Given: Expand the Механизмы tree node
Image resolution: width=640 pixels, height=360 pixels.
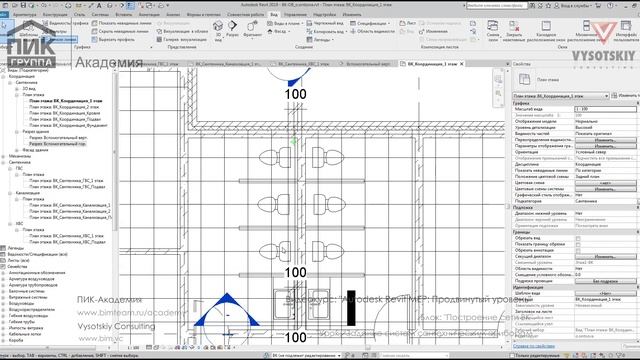Looking at the screenshot, I should coord(3,156).
